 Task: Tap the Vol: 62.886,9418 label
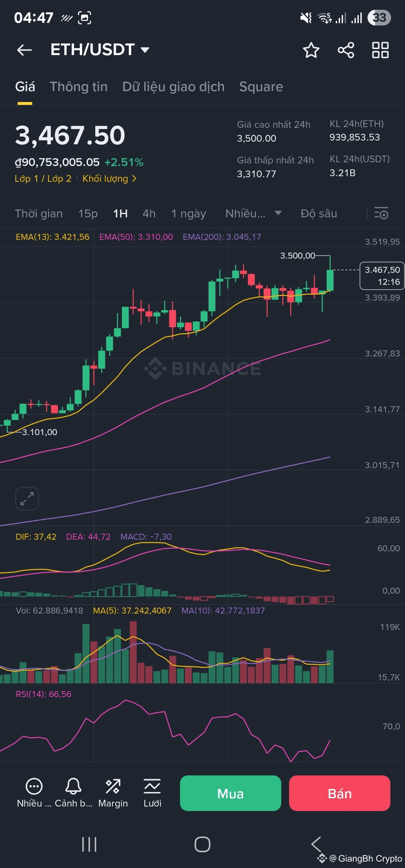(49, 611)
